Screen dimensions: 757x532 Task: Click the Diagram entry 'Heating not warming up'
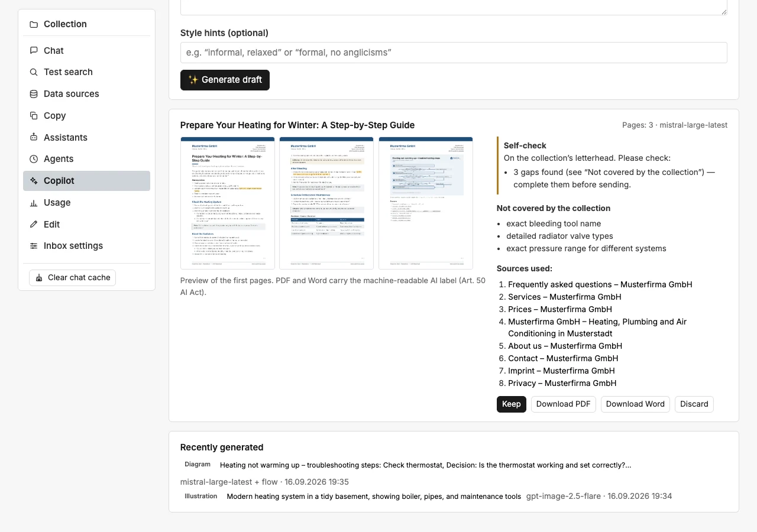425,465
